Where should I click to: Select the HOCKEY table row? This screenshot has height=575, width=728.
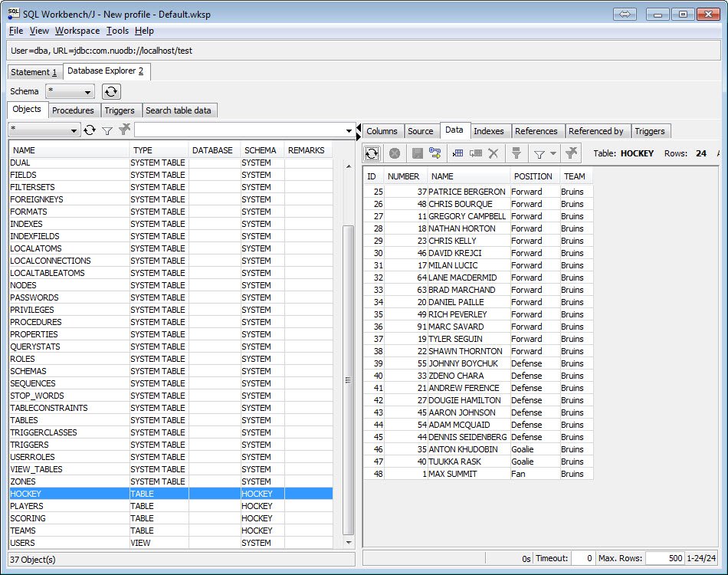[x=171, y=494]
